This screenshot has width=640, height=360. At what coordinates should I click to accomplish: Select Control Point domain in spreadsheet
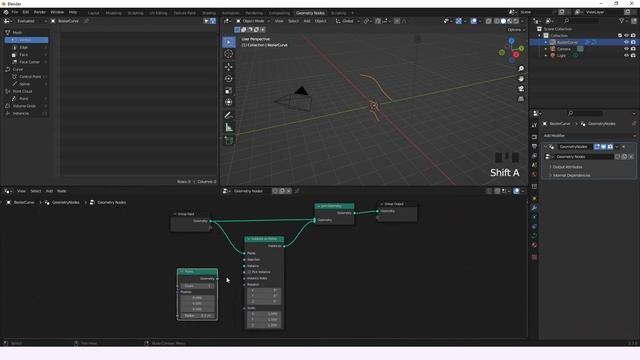pos(26,77)
